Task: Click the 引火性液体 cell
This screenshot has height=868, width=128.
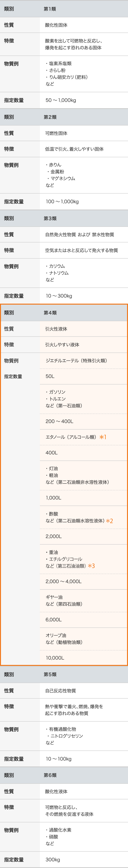Action: point(84,329)
